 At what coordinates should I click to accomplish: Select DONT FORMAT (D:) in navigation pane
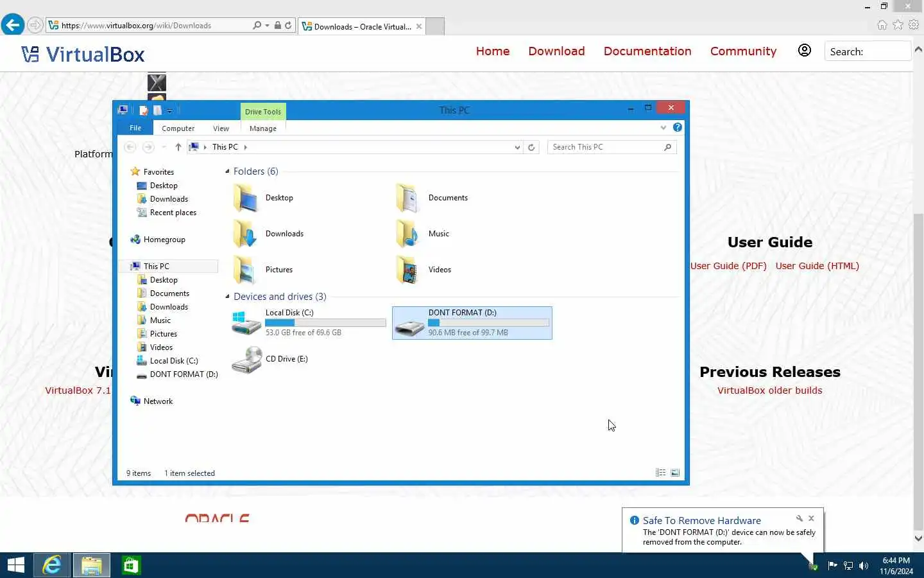(184, 374)
